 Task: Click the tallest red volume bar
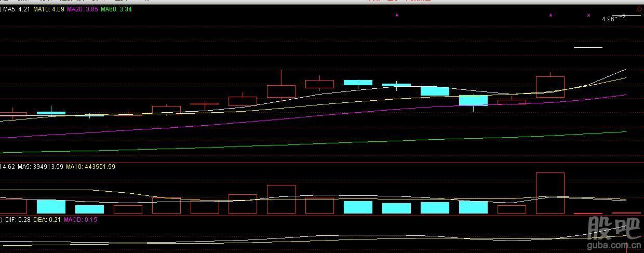pos(550,193)
